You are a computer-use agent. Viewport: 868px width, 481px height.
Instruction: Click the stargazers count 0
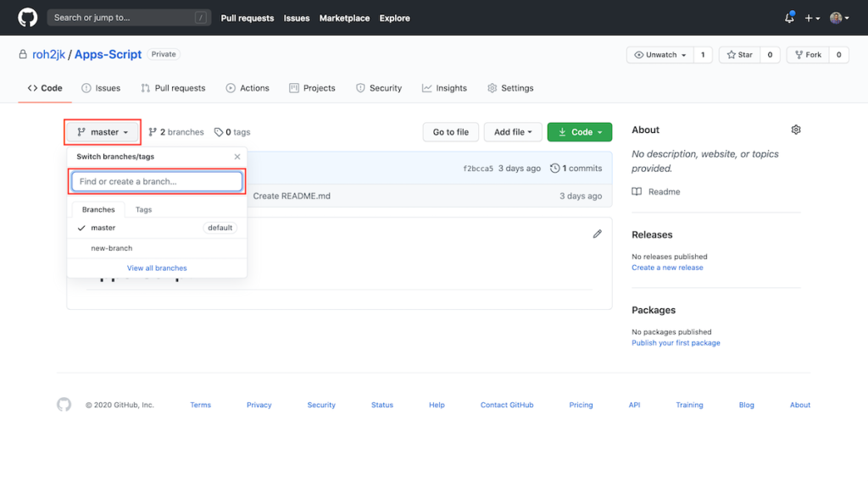click(770, 55)
